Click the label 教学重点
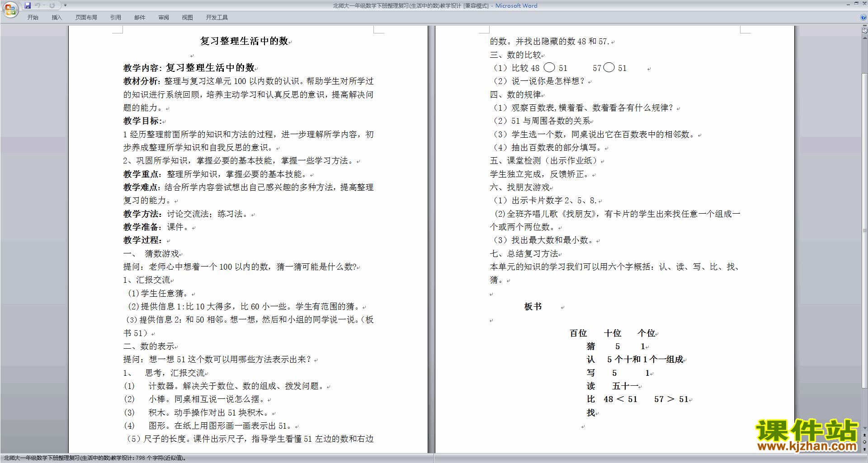The width and height of the screenshot is (868, 463). point(141,174)
